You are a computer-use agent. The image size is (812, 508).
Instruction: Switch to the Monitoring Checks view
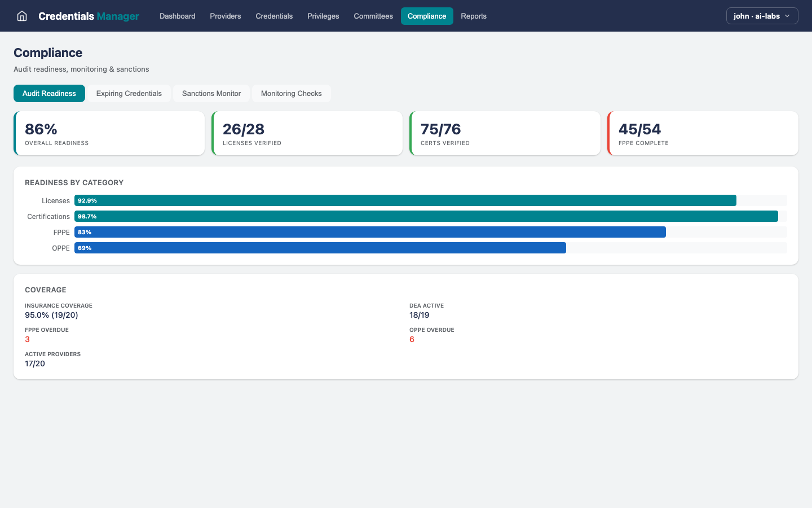[291, 93]
